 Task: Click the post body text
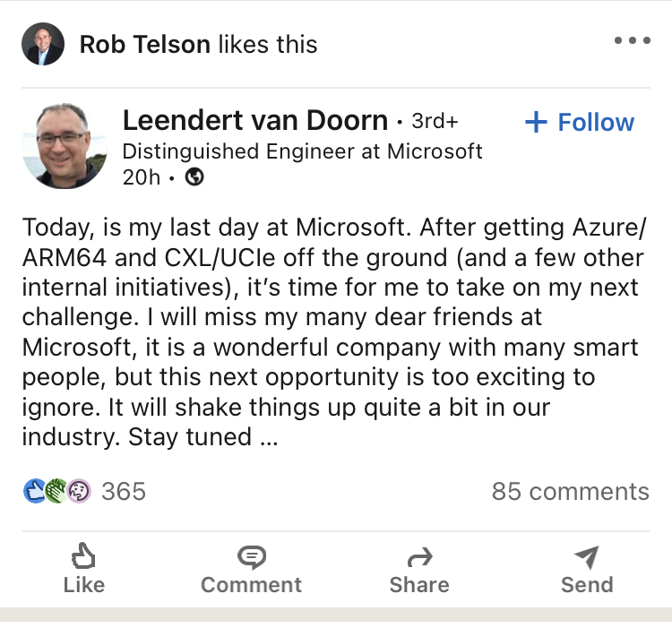tap(333, 332)
